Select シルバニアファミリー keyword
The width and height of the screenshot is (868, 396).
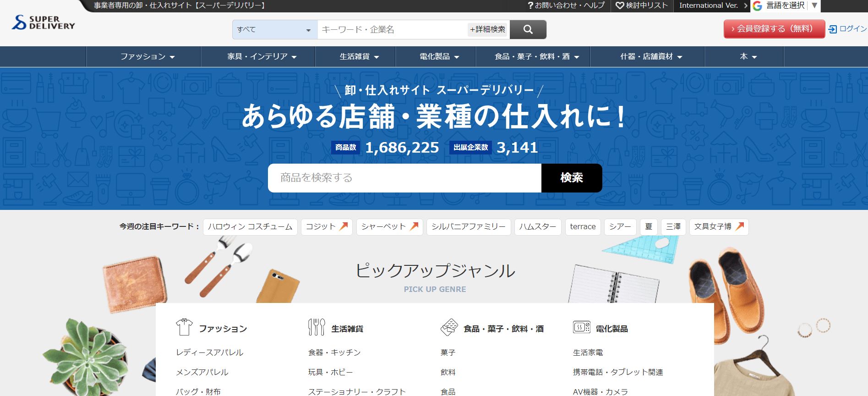coord(469,226)
